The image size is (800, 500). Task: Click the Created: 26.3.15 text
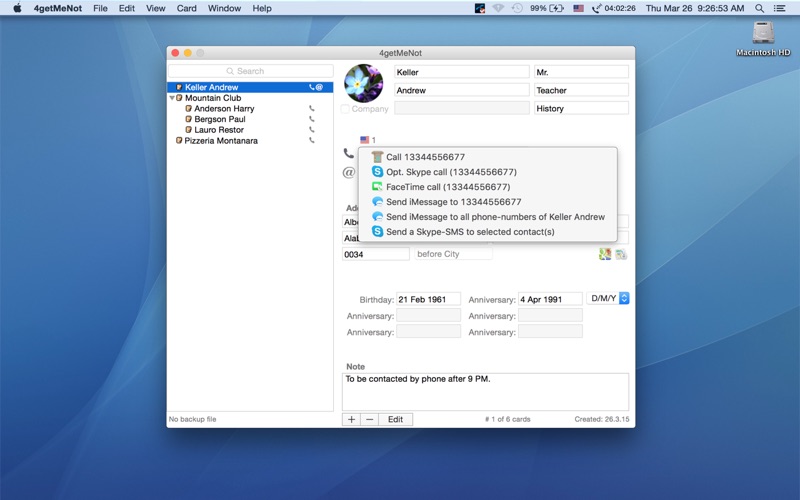click(x=602, y=419)
